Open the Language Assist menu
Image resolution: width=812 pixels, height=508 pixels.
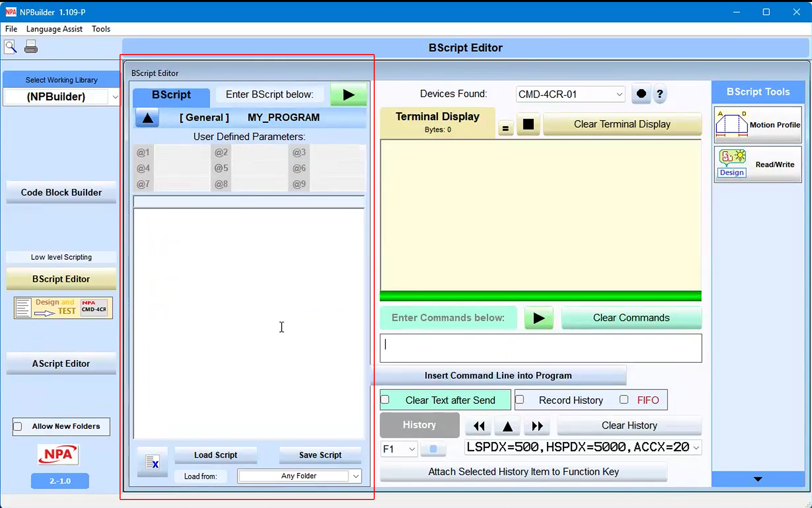click(54, 29)
